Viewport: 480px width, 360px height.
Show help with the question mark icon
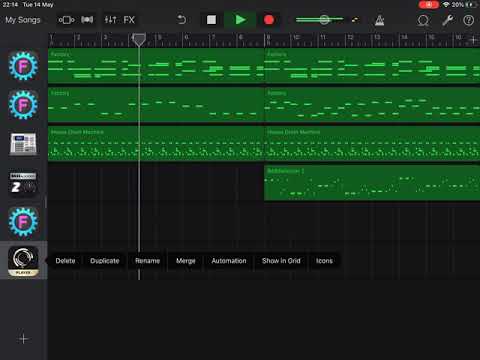pos(468,20)
